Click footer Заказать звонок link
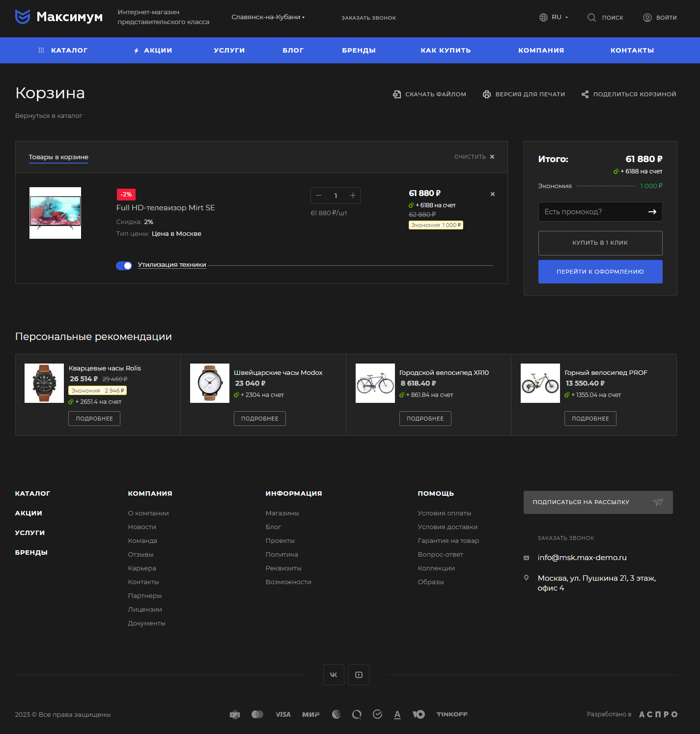This screenshot has width=700, height=734. tap(566, 538)
